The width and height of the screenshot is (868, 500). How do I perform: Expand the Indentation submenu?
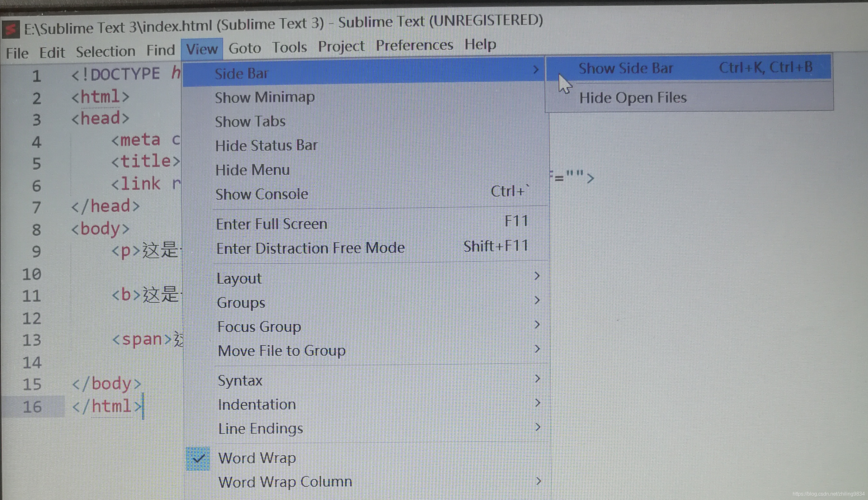coord(368,404)
